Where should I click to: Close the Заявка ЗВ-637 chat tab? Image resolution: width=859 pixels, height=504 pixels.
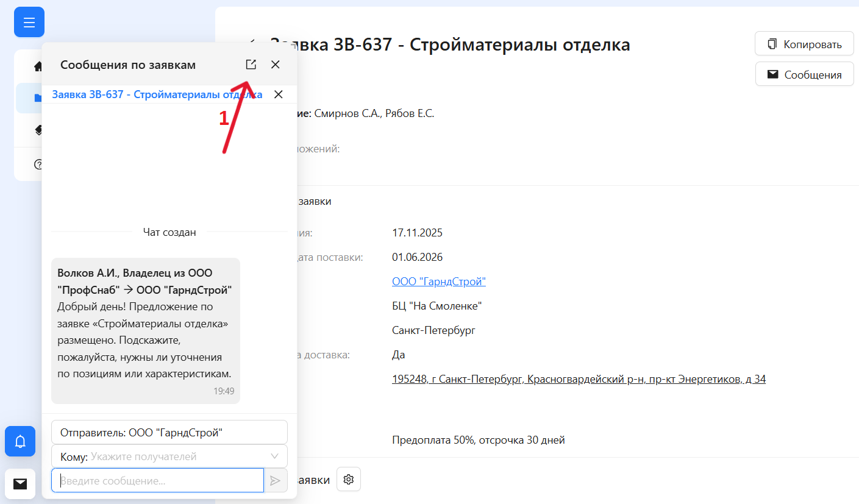(x=278, y=94)
